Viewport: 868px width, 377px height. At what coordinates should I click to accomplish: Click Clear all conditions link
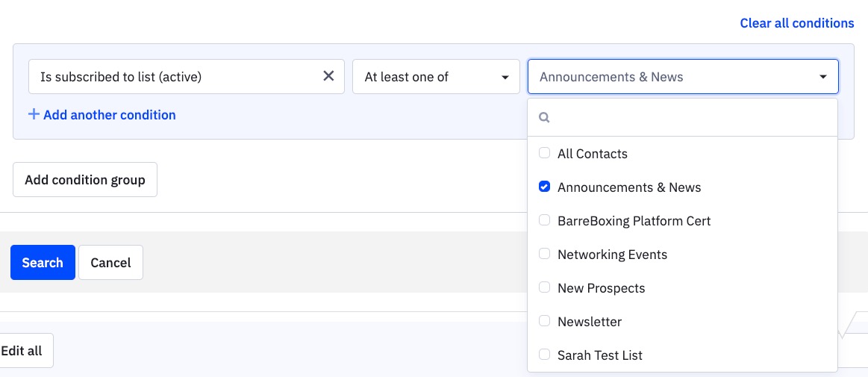796,23
